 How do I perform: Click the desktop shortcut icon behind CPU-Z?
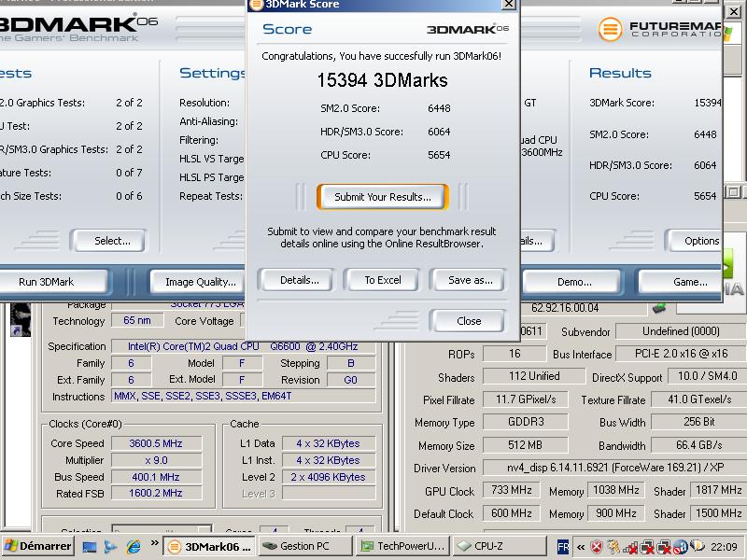pyautogui.click(x=20, y=319)
